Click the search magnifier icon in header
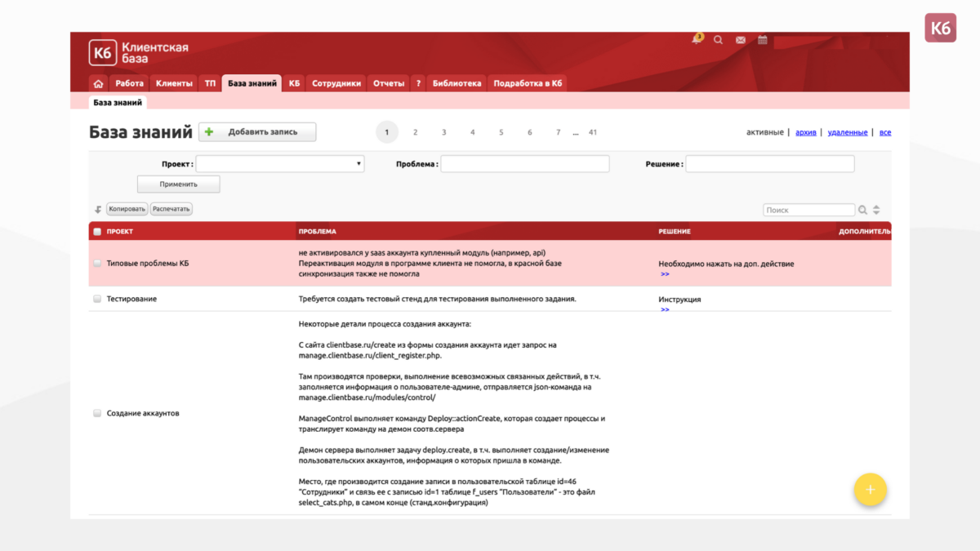 pos(718,39)
